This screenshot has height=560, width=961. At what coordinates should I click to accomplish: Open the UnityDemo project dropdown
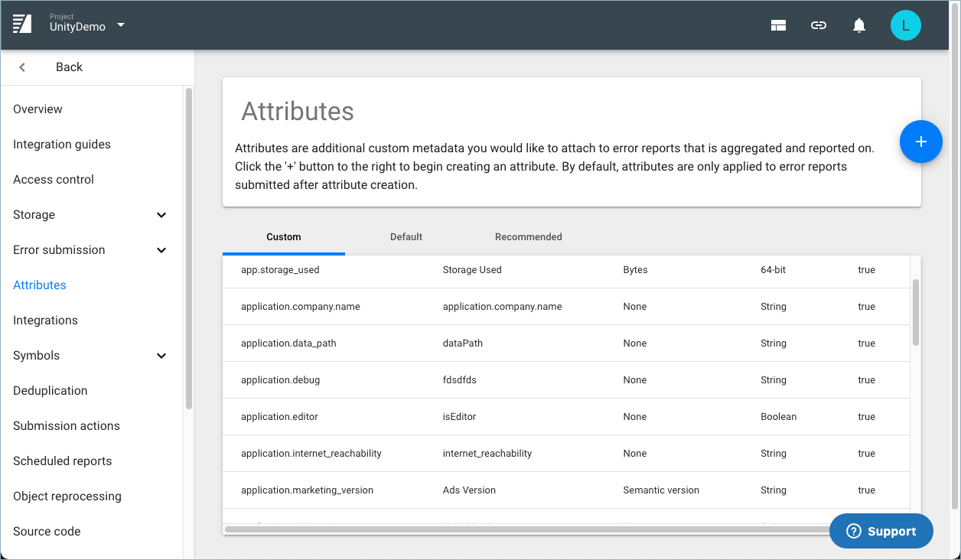point(121,25)
